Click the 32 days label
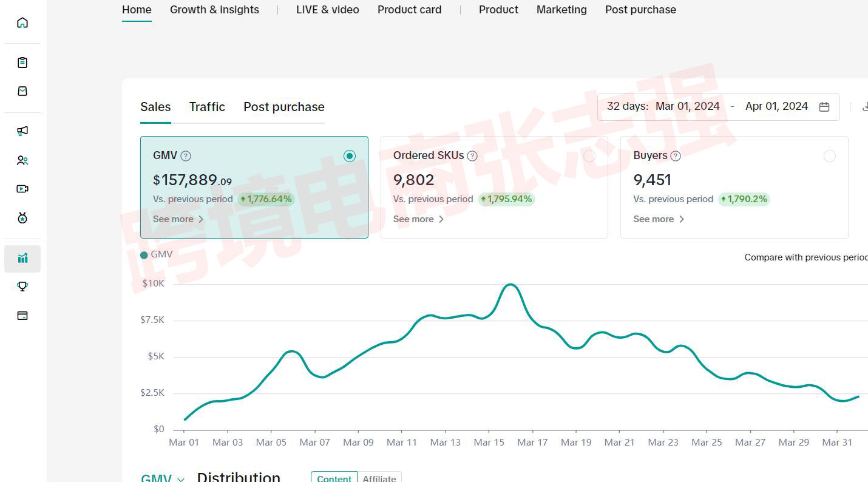Image resolution: width=868 pixels, height=482 pixels. click(628, 106)
